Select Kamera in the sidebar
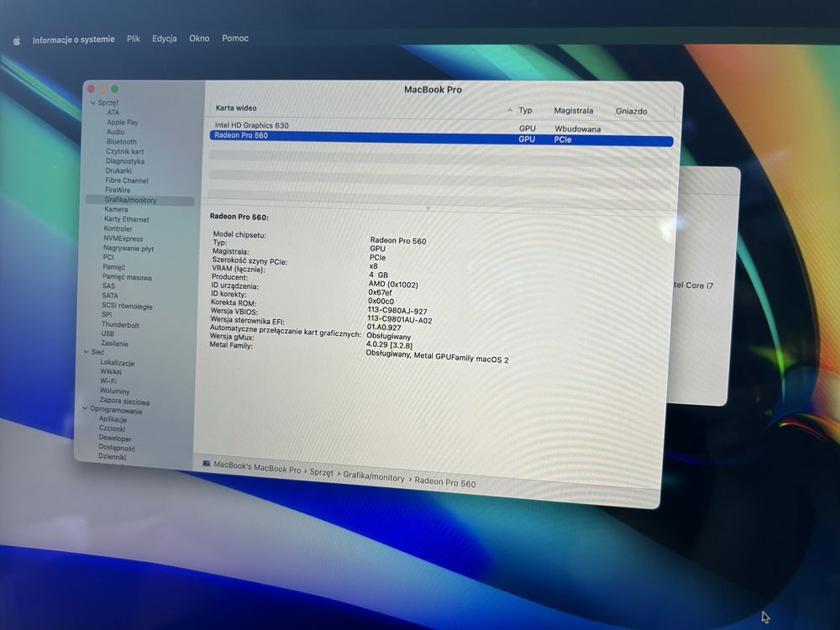This screenshot has height=630, width=840. click(116, 209)
